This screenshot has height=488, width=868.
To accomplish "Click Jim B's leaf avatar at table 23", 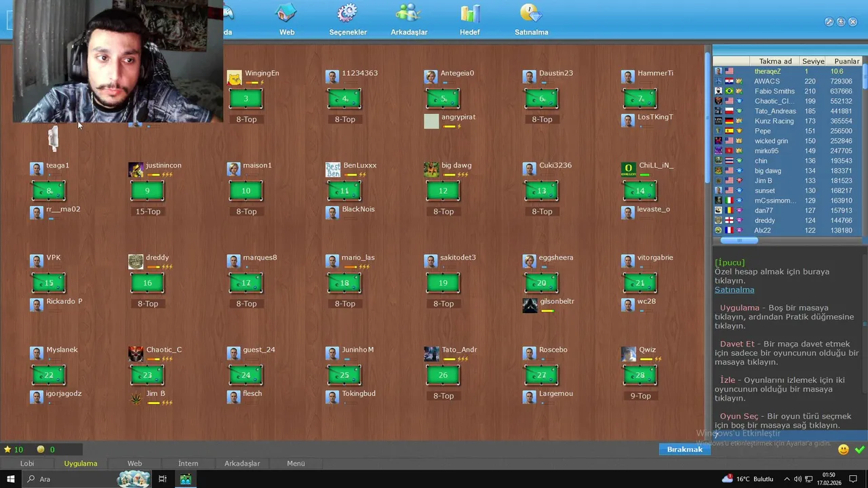I will [x=136, y=398].
